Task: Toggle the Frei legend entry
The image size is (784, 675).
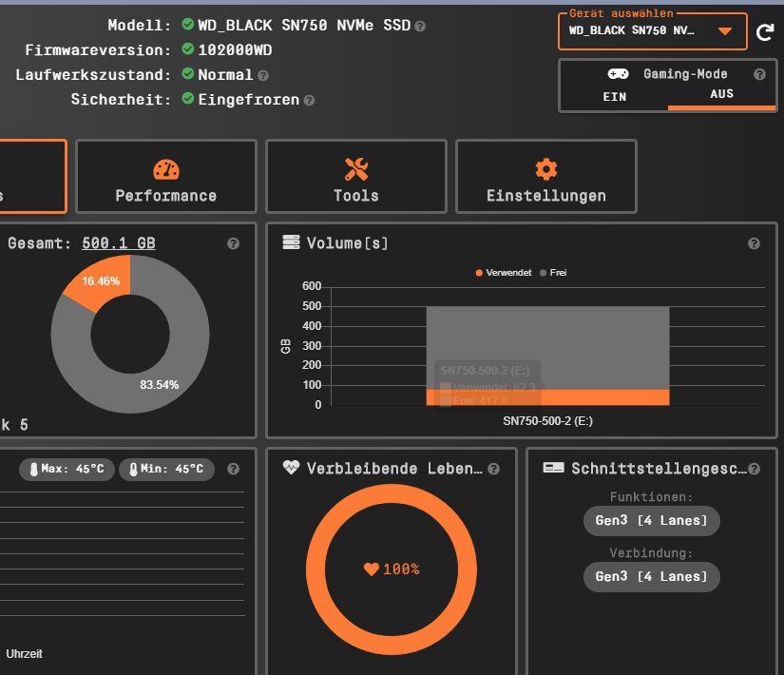Action: pos(553,273)
